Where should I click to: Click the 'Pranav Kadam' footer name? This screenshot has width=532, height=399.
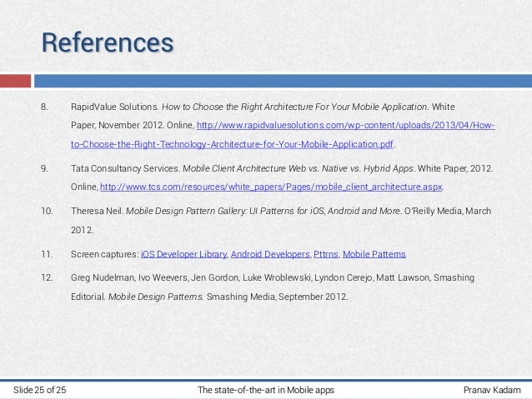click(x=492, y=390)
